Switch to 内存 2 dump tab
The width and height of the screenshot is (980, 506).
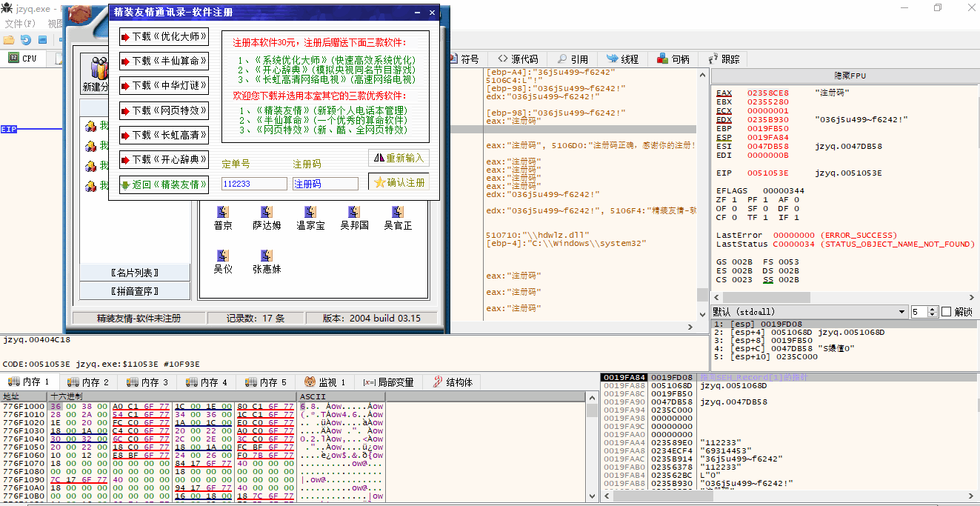pos(87,382)
